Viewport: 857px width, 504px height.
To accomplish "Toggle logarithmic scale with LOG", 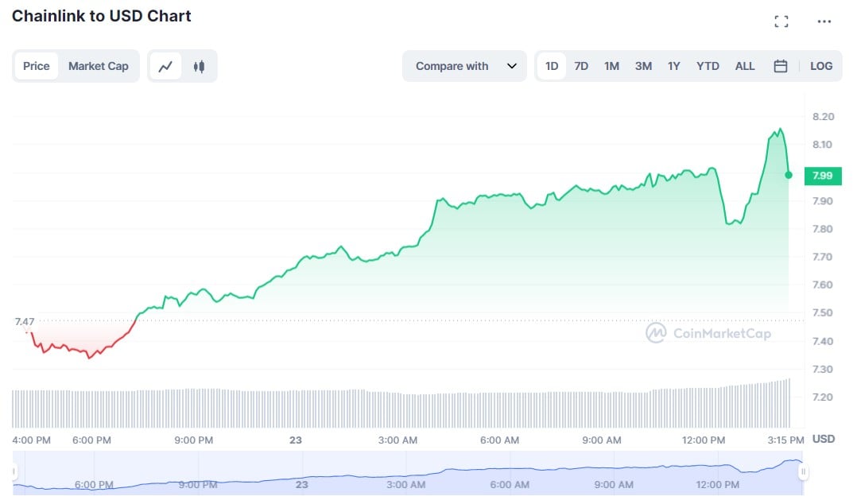I will [821, 66].
